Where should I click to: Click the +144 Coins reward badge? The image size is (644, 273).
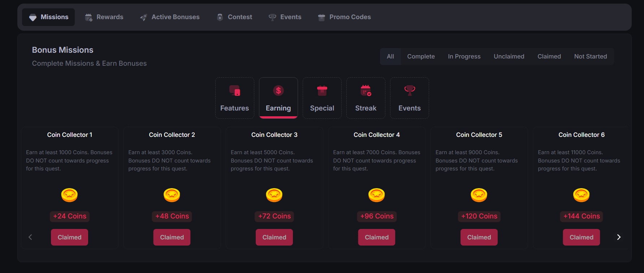click(582, 216)
